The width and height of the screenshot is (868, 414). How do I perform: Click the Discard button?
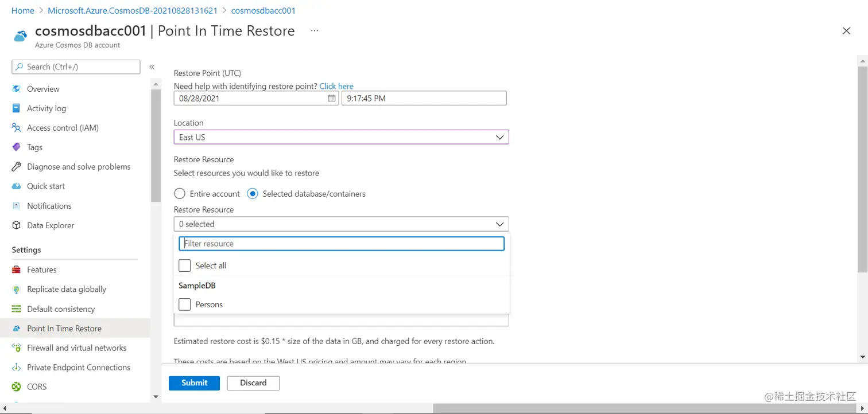click(253, 383)
